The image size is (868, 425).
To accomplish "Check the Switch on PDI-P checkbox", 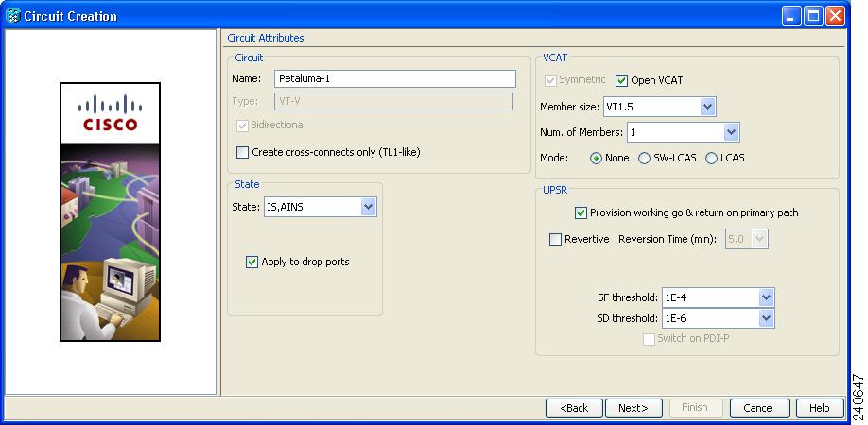I will tap(649, 339).
